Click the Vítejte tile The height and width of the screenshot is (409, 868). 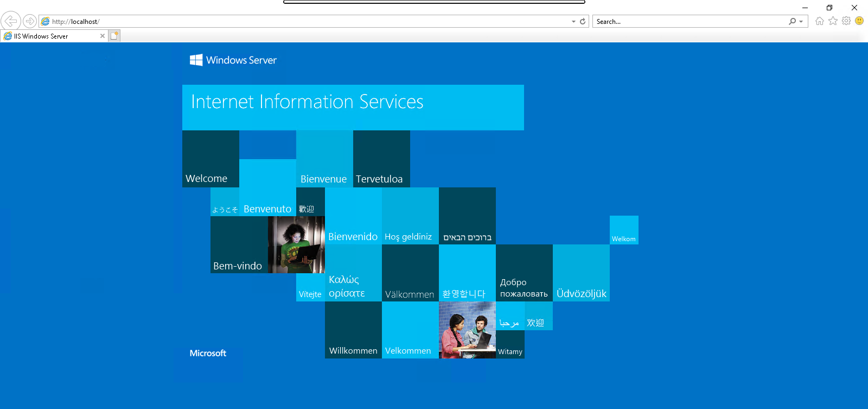[310, 287]
